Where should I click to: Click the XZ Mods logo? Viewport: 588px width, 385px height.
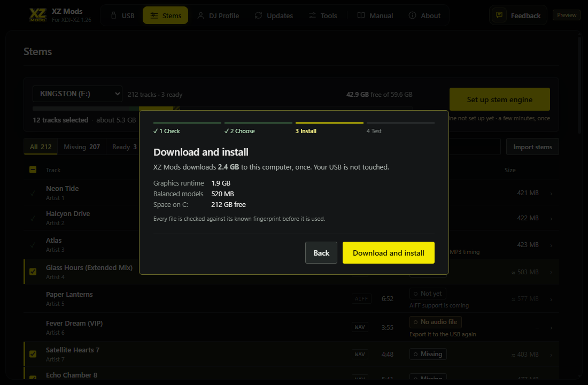pos(38,15)
